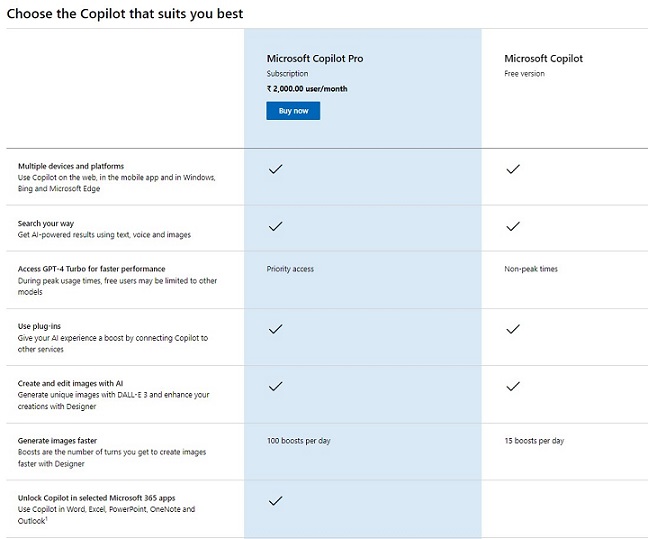Click Copilot Pro checkmark for Multiple devices

pos(275,169)
